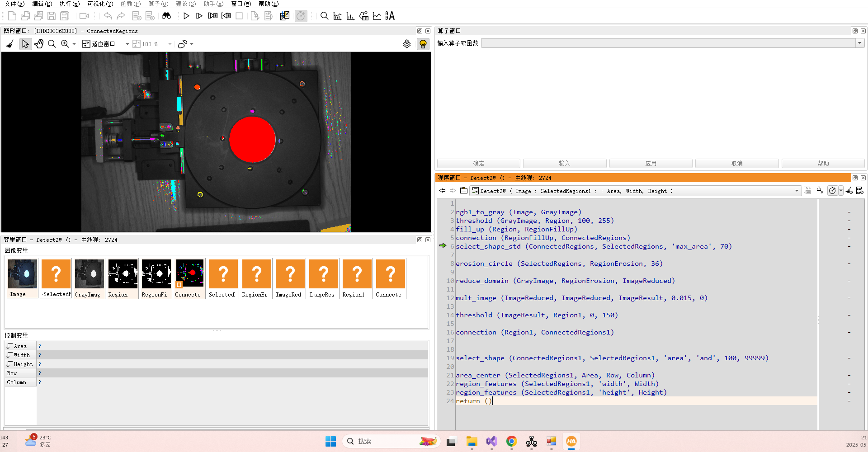The height and width of the screenshot is (452, 868).
Task: Open the gray histogram tool
Action: pyautogui.click(x=337, y=16)
